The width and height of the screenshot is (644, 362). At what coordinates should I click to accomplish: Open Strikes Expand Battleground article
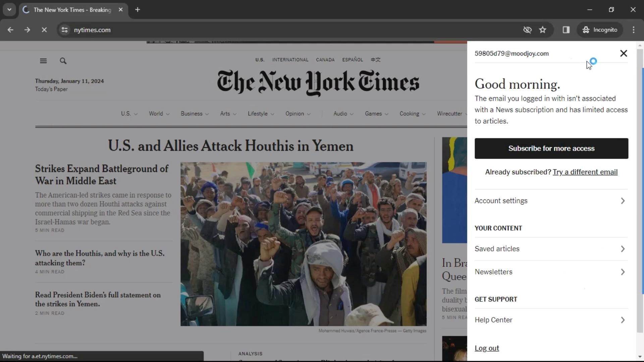(102, 175)
